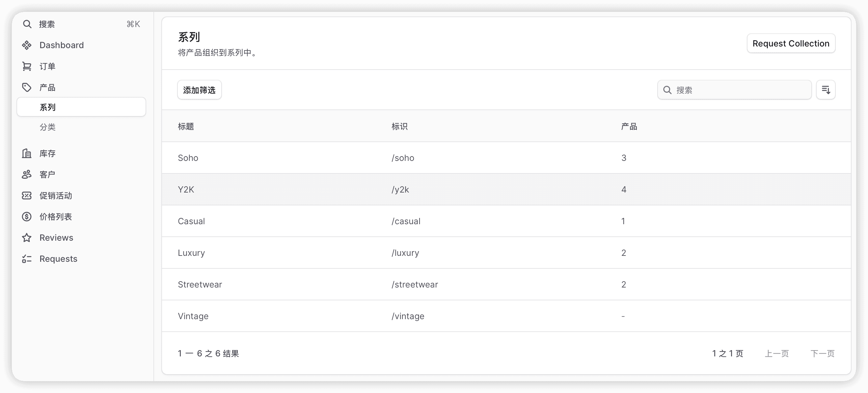This screenshot has width=868, height=393.
Task: Click the sidebar search magnifier icon
Action: (x=27, y=24)
